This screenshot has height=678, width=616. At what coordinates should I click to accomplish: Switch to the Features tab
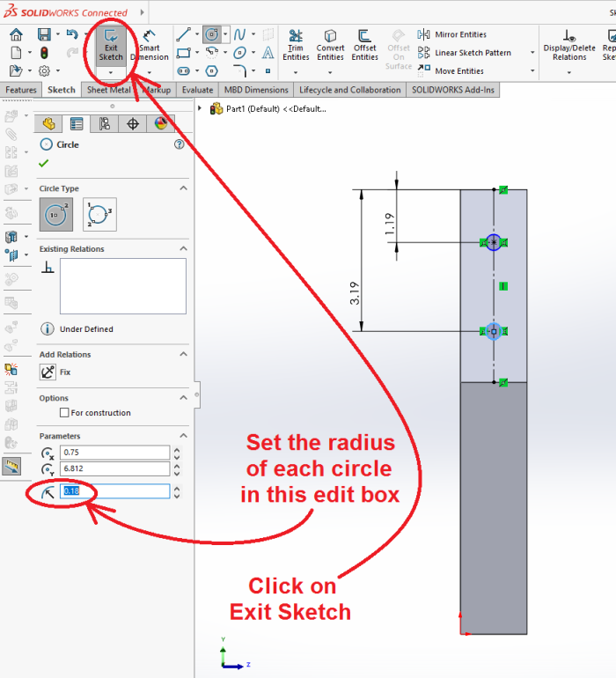[21, 90]
